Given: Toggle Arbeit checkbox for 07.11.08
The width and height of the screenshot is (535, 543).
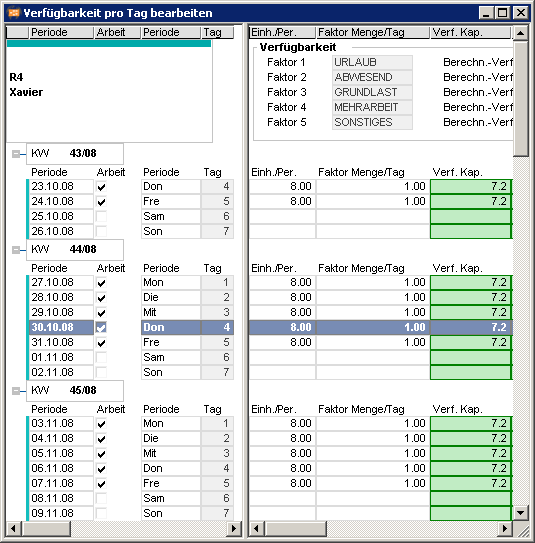Looking at the screenshot, I should pos(101,484).
